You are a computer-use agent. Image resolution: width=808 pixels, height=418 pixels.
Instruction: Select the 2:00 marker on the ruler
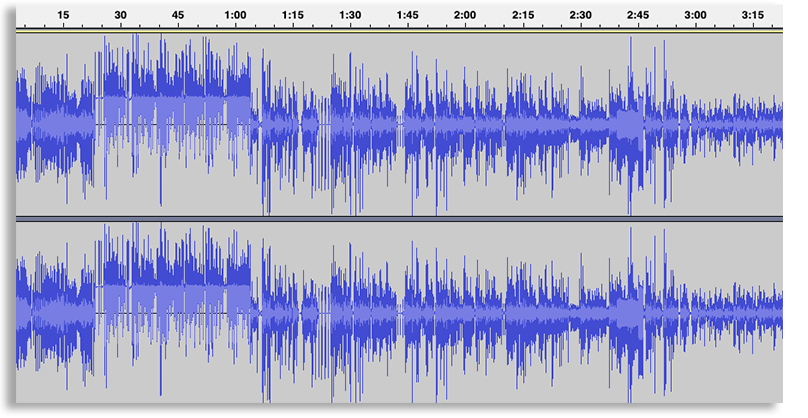[x=465, y=15]
